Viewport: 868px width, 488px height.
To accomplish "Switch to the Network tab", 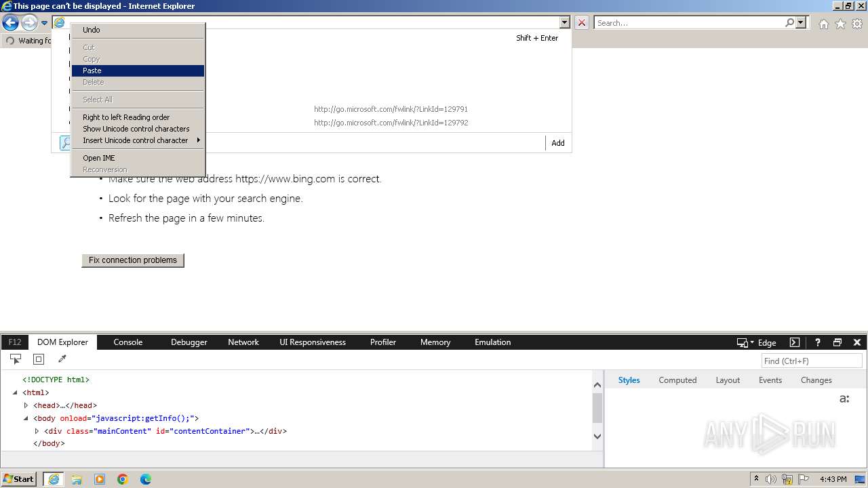I will click(243, 342).
